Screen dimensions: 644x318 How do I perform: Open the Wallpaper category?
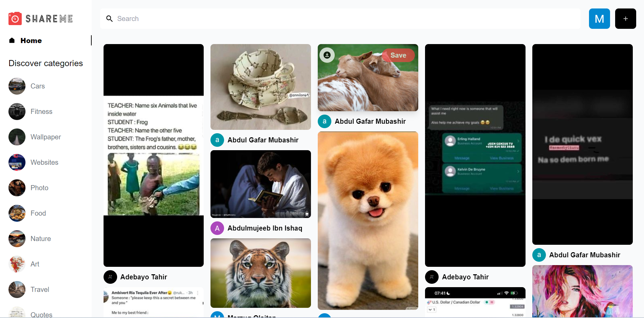tap(45, 137)
